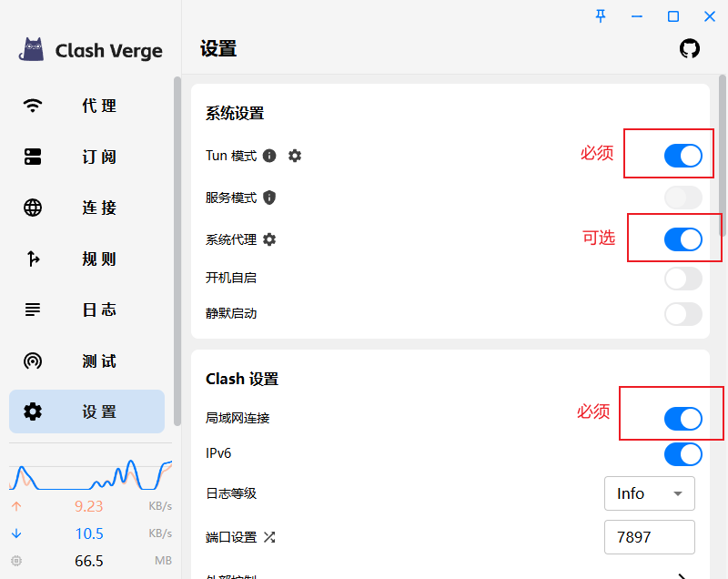Click the 服务模式 label

[x=231, y=198]
